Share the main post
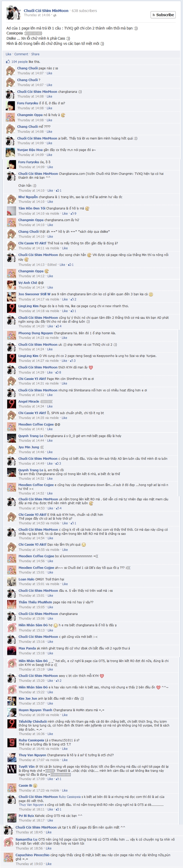Viewport: 183px width, 868px height. (x=35, y=54)
